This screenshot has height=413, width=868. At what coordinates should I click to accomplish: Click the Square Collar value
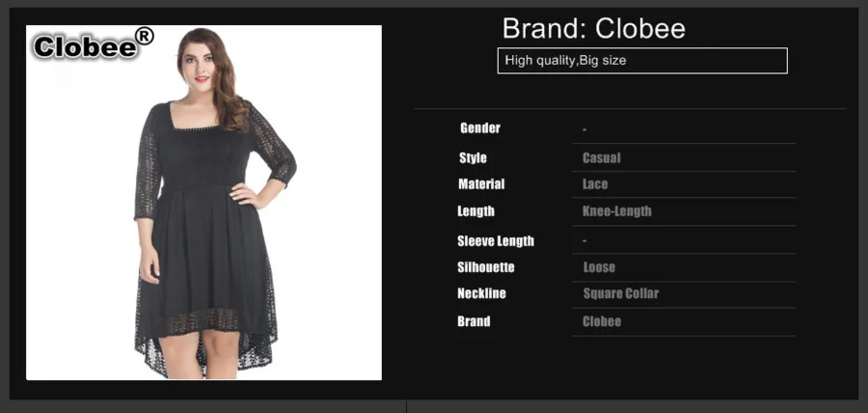tap(620, 293)
